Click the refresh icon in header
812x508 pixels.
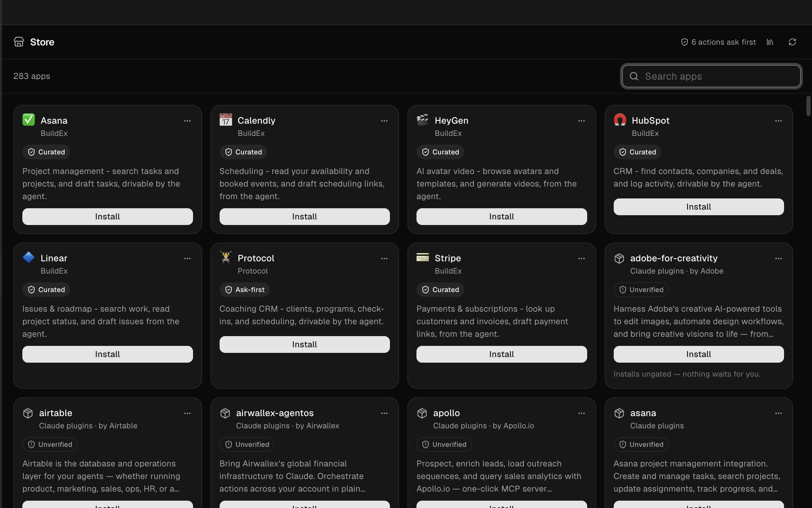click(x=792, y=42)
